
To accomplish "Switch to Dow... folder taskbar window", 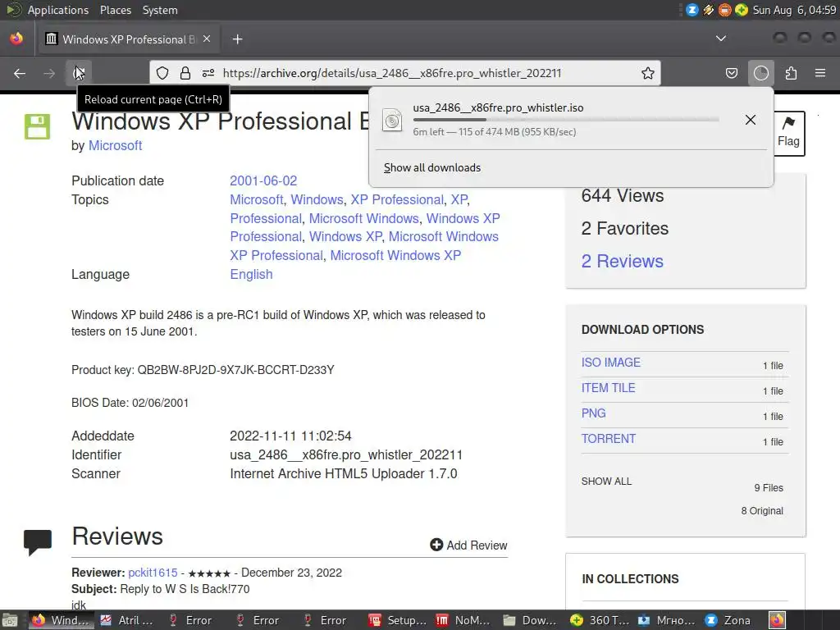I will click(531, 620).
